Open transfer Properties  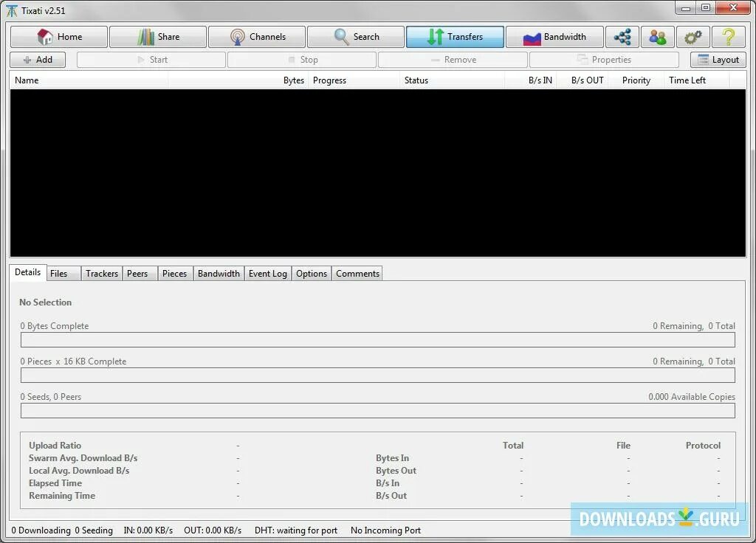coord(604,60)
